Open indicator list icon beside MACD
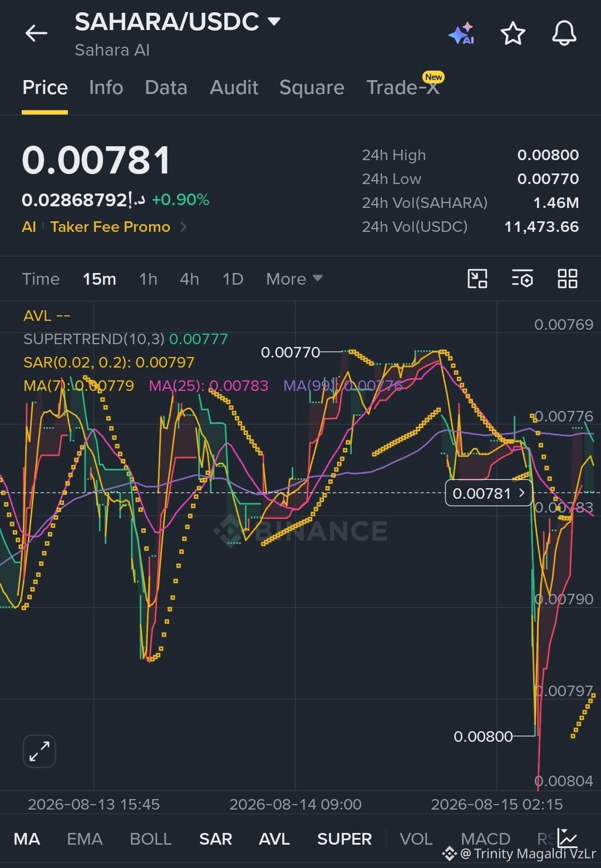Screen dimensions: 601x868 tap(568, 837)
